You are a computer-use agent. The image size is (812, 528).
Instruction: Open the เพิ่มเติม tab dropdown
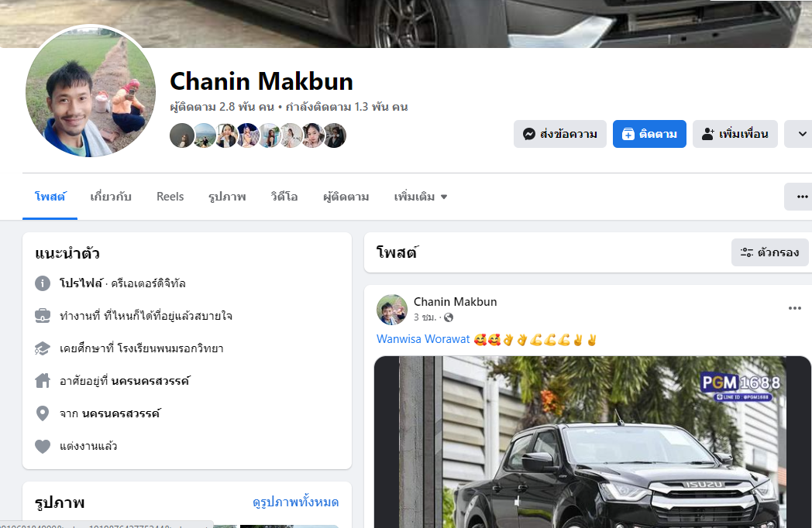(x=421, y=197)
